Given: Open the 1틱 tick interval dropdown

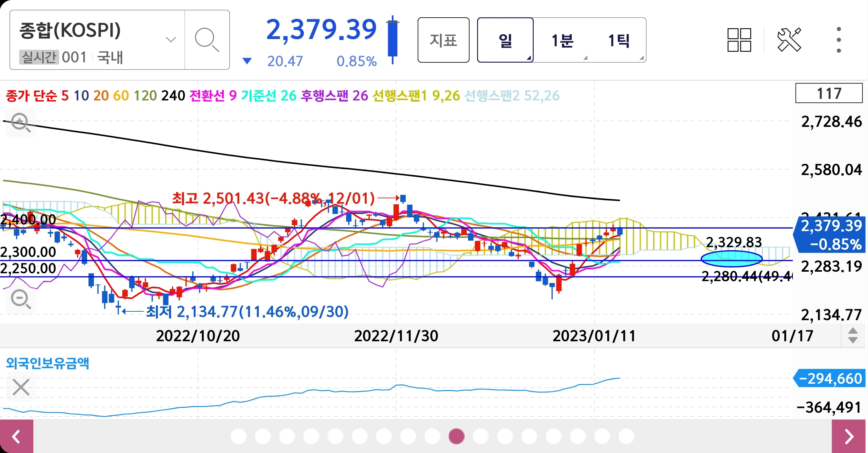Looking at the screenshot, I should click(619, 41).
